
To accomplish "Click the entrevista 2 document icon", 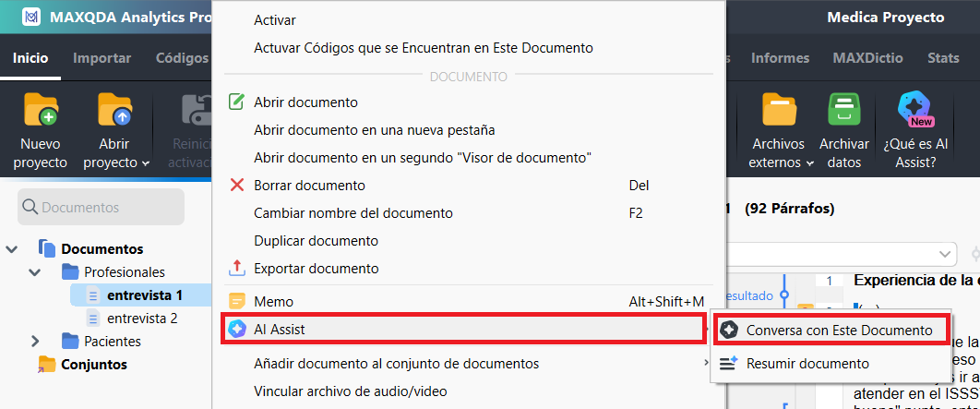I will point(93,318).
